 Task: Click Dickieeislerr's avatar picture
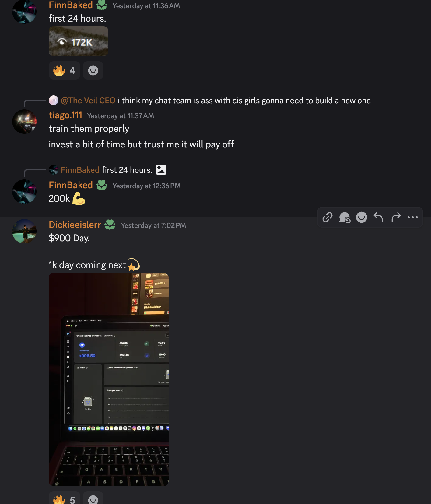24,231
